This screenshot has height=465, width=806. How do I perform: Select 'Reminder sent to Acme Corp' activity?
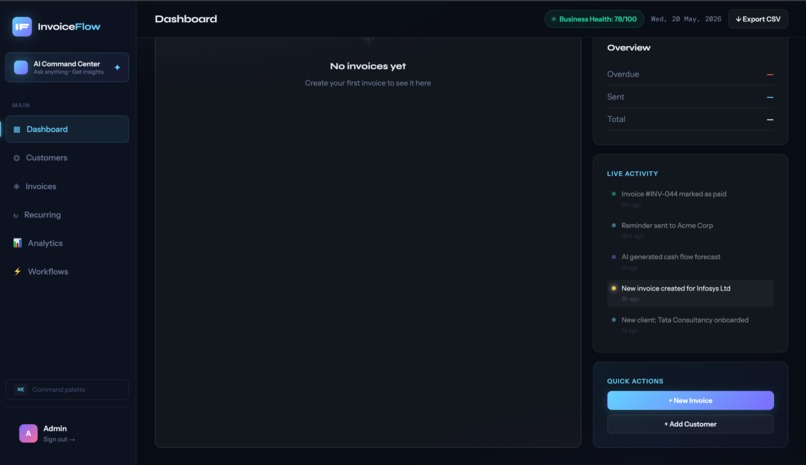pos(690,230)
